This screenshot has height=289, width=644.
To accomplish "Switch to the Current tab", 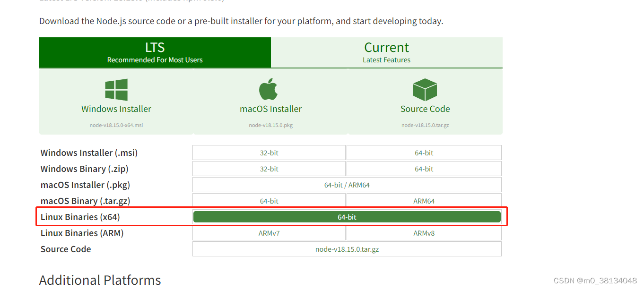I will (x=387, y=52).
